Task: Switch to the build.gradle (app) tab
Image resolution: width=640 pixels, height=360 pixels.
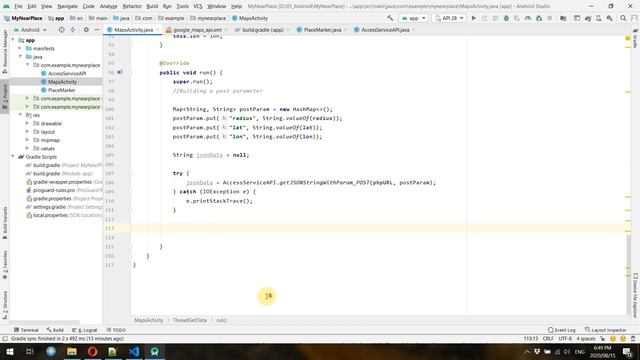Action: click(262, 30)
